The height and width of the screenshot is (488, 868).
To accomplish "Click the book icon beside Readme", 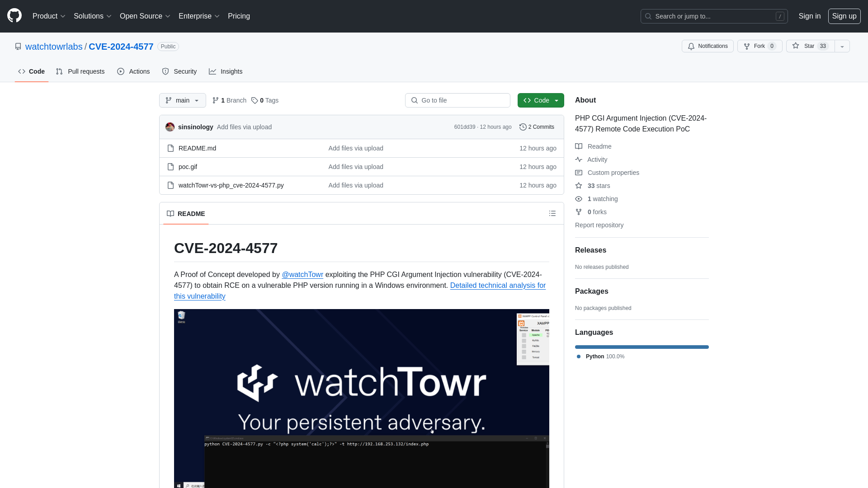I will (x=579, y=146).
